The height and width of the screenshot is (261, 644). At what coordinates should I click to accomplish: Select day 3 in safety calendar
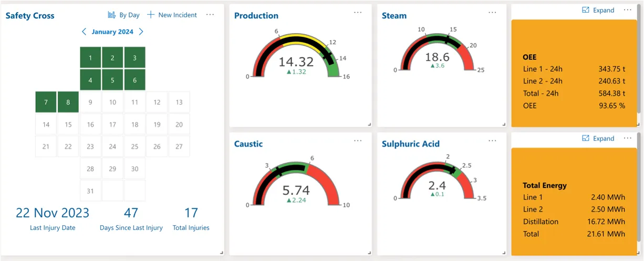click(134, 58)
